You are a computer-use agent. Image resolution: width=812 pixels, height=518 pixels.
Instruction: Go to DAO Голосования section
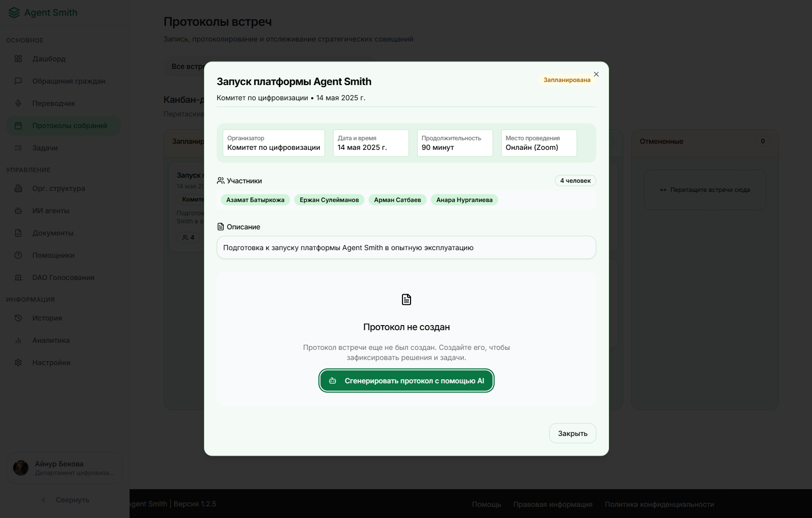click(x=63, y=277)
